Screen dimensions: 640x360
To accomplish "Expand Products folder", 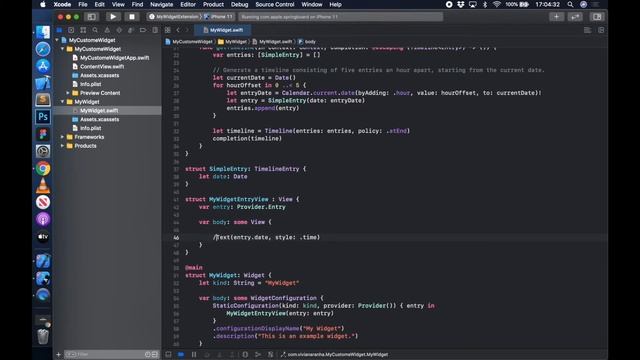I will pyautogui.click(x=62, y=146).
